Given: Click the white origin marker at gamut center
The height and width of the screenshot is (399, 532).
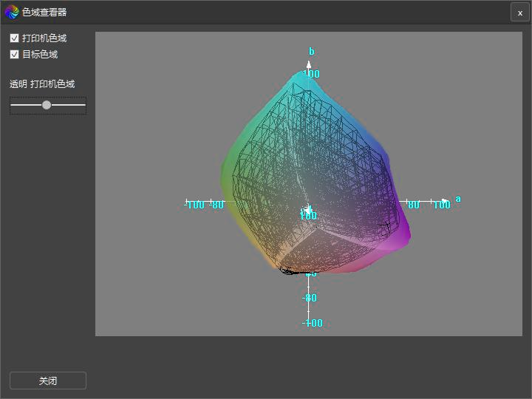Looking at the screenshot, I should click(308, 210).
